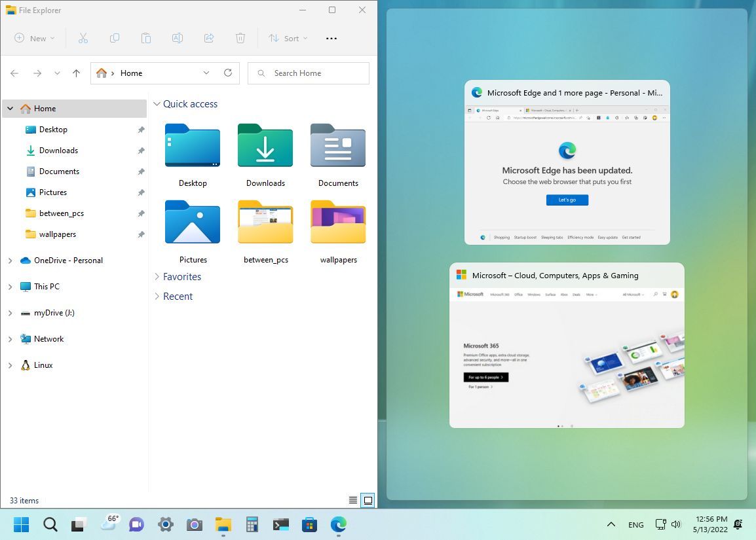Open the Share icon in the toolbar

click(x=209, y=38)
